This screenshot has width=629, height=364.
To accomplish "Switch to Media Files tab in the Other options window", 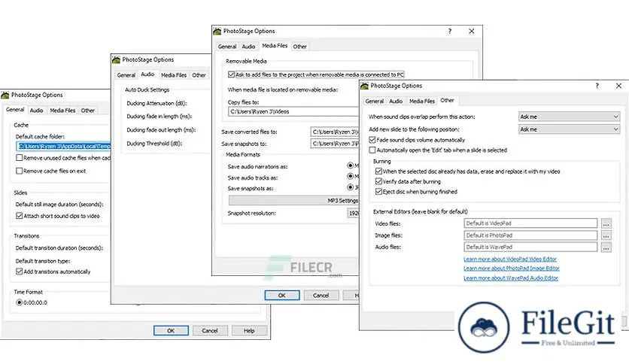I will click(x=422, y=102).
